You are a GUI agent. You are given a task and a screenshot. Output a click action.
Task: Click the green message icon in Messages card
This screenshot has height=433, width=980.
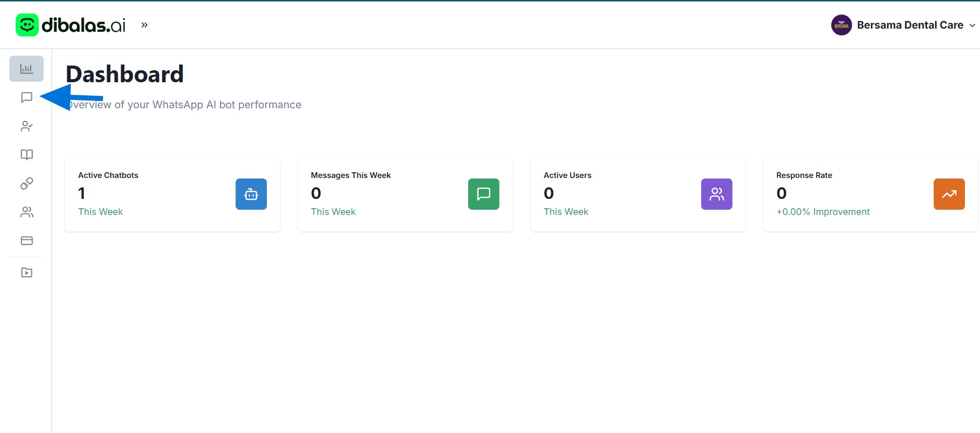pyautogui.click(x=484, y=194)
